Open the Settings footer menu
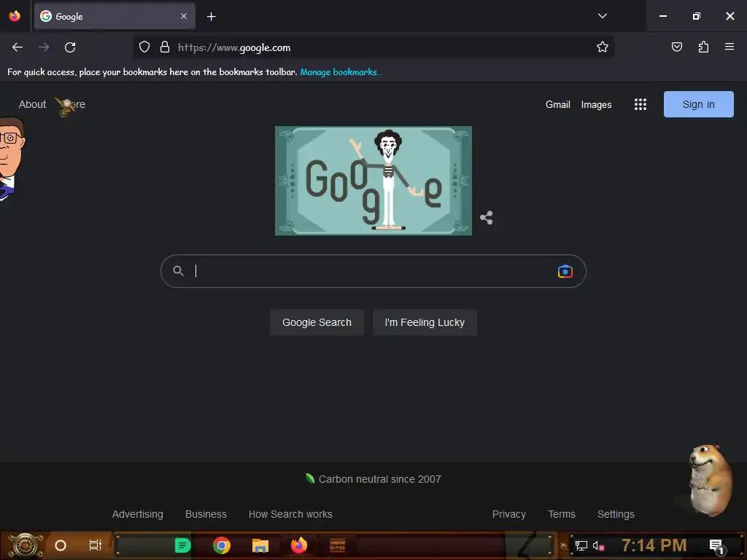 [x=616, y=514]
